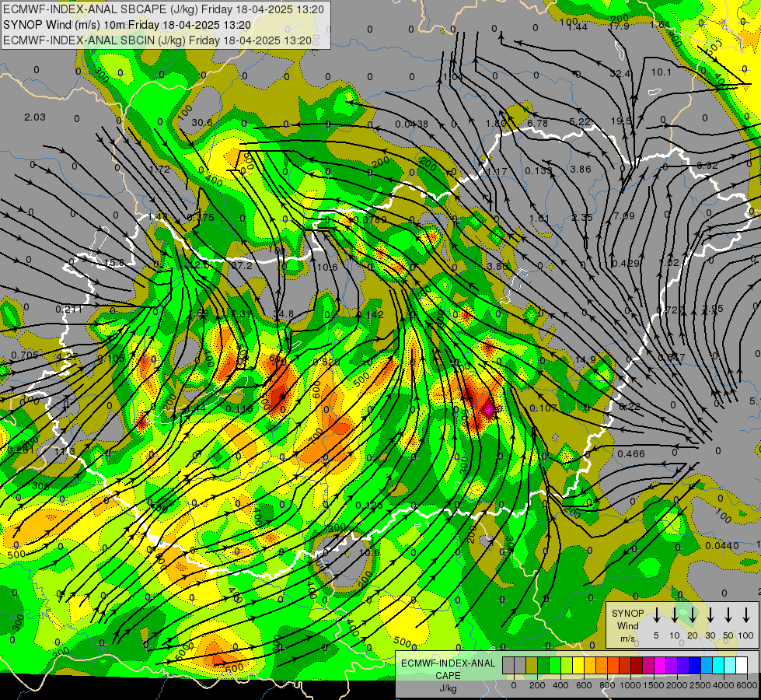This screenshot has height=700, width=761.
Task: Click the 0.0438 value on the map
Action: [x=411, y=124]
